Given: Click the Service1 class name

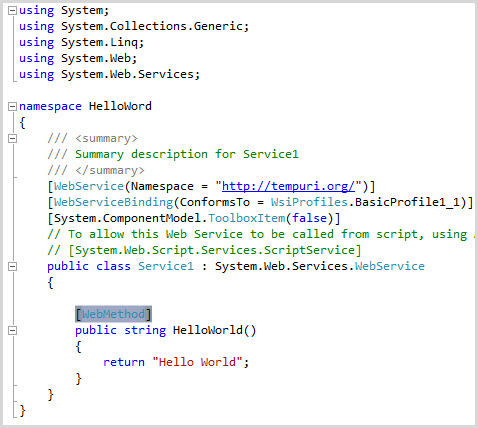Looking at the screenshot, I should [166, 266].
